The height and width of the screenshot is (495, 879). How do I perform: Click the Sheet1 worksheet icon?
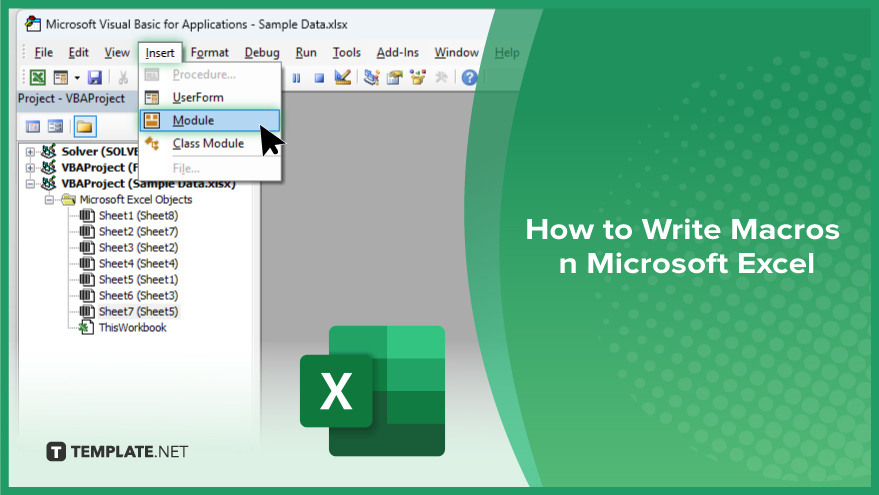click(x=87, y=216)
